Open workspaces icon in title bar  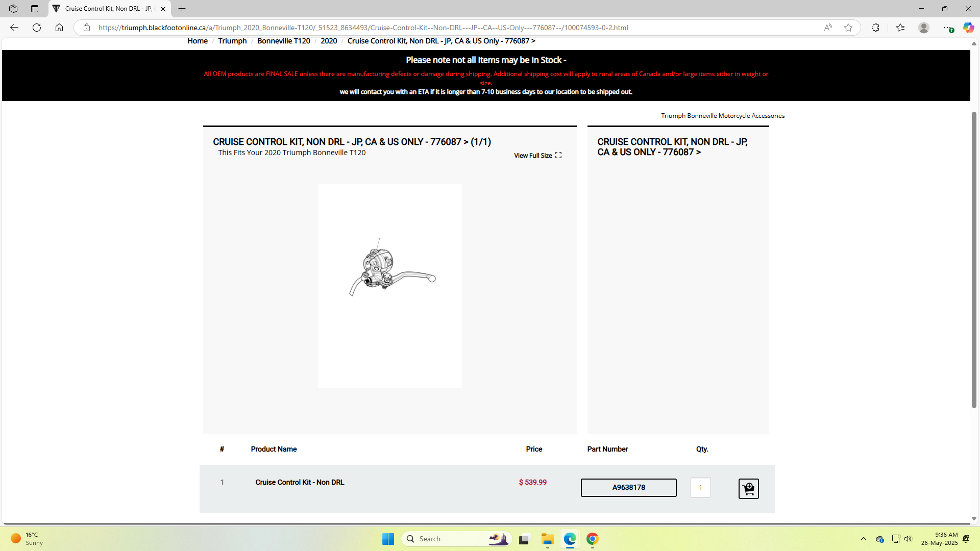pyautogui.click(x=13, y=9)
